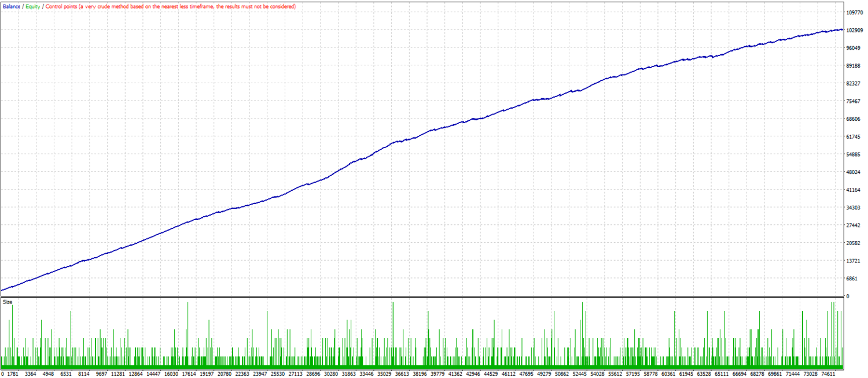Screen dimensions: 868x378
Task: Pick the 61745 balance axis value
Action: [x=854, y=136]
